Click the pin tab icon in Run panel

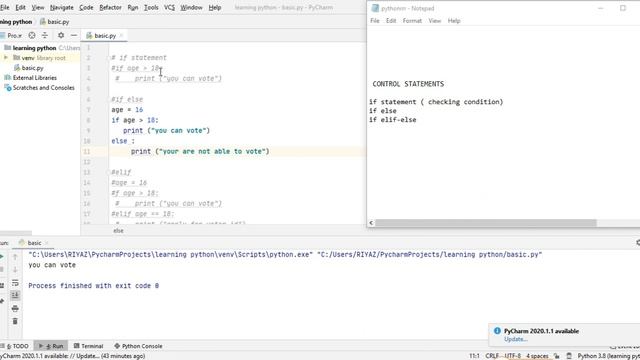2,301
